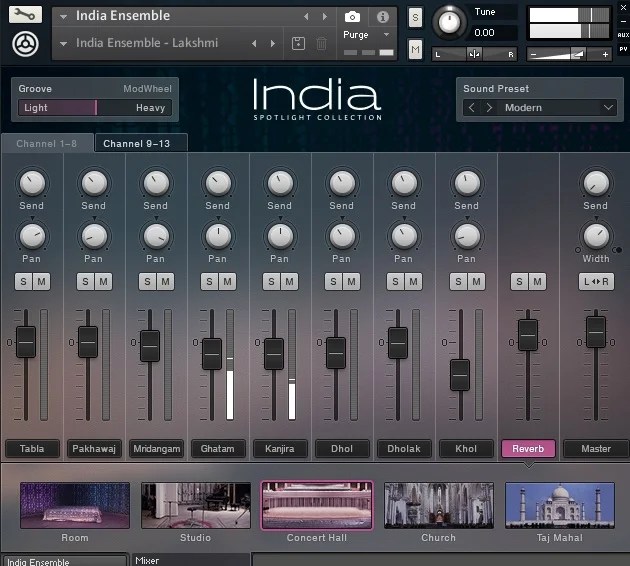This screenshot has width=630, height=566.
Task: Choose the Room reverb thumbnail
Action: [x=75, y=506]
